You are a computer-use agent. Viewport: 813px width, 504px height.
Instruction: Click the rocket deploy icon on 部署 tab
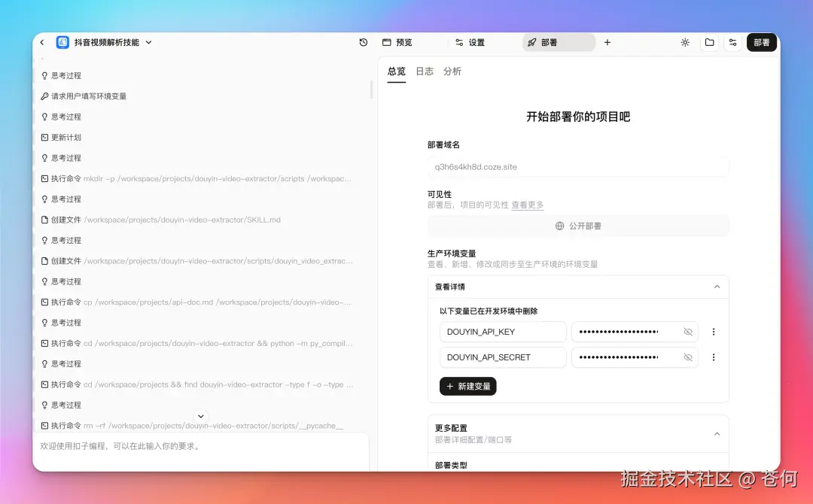coord(531,43)
